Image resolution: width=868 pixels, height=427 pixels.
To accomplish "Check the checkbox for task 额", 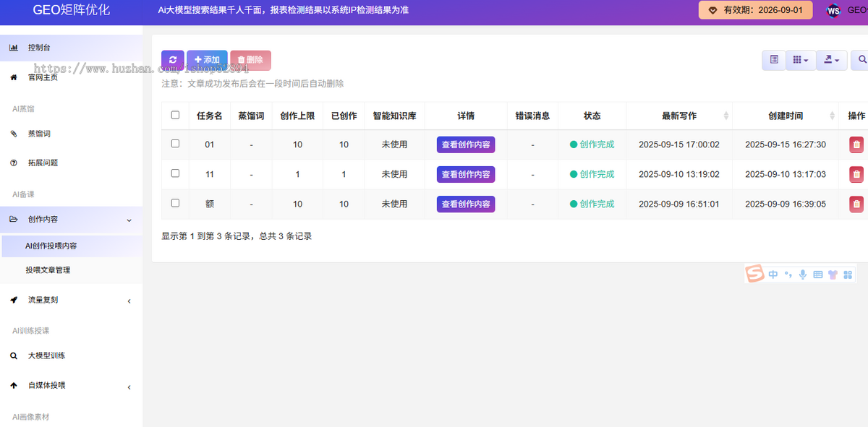I will 175,203.
